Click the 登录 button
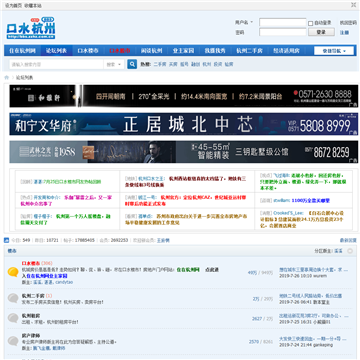The height and width of the screenshot is (360, 360). pos(321,32)
